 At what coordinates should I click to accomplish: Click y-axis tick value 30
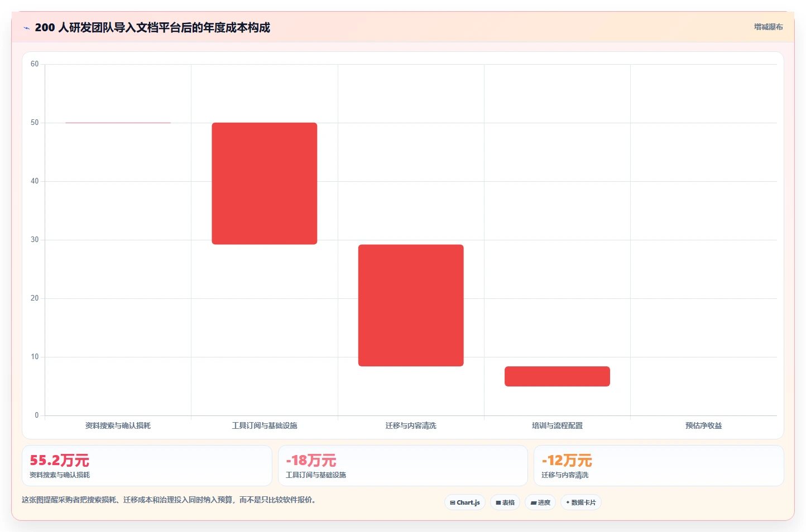coord(35,240)
